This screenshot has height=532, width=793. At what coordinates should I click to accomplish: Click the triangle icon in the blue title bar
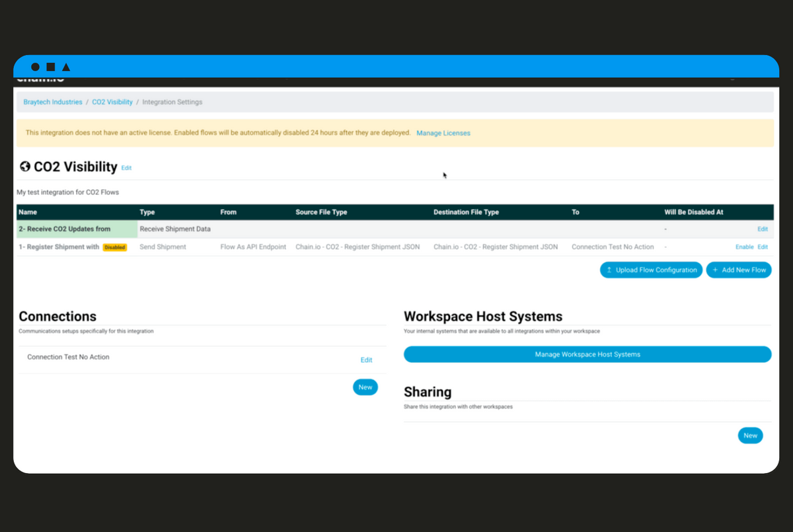(x=66, y=66)
